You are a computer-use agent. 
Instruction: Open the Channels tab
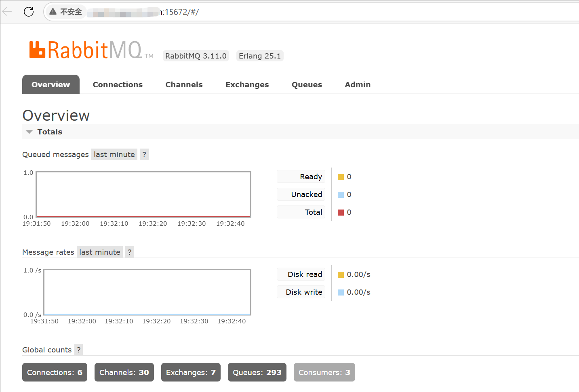(x=184, y=84)
